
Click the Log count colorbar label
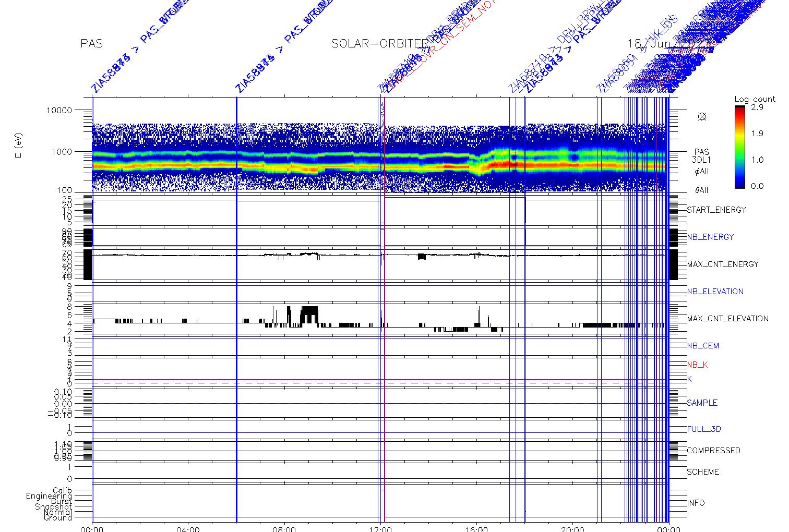(x=755, y=99)
